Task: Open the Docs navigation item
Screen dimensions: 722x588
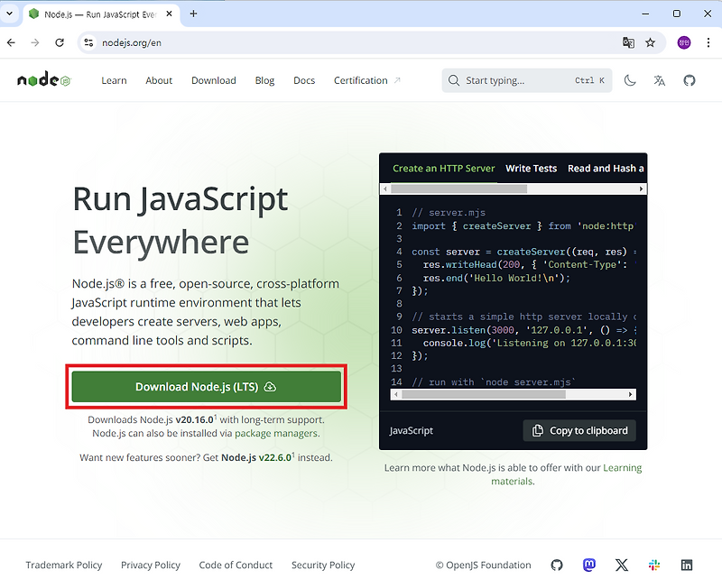Action: tap(304, 80)
